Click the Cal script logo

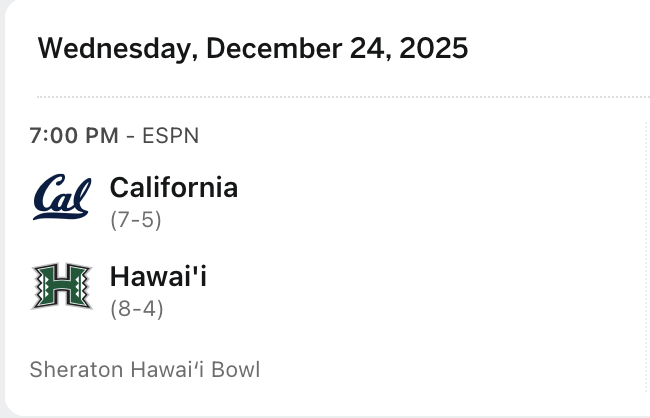click(x=62, y=197)
